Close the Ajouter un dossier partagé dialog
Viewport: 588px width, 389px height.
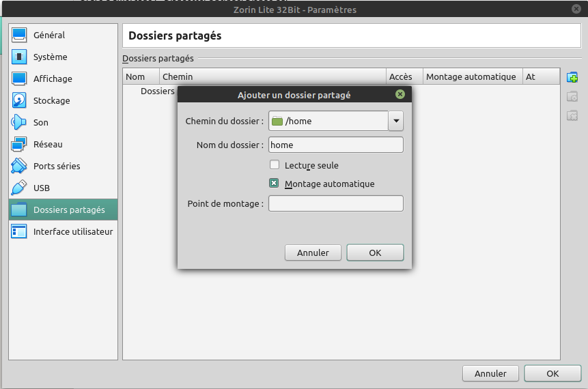click(x=400, y=95)
